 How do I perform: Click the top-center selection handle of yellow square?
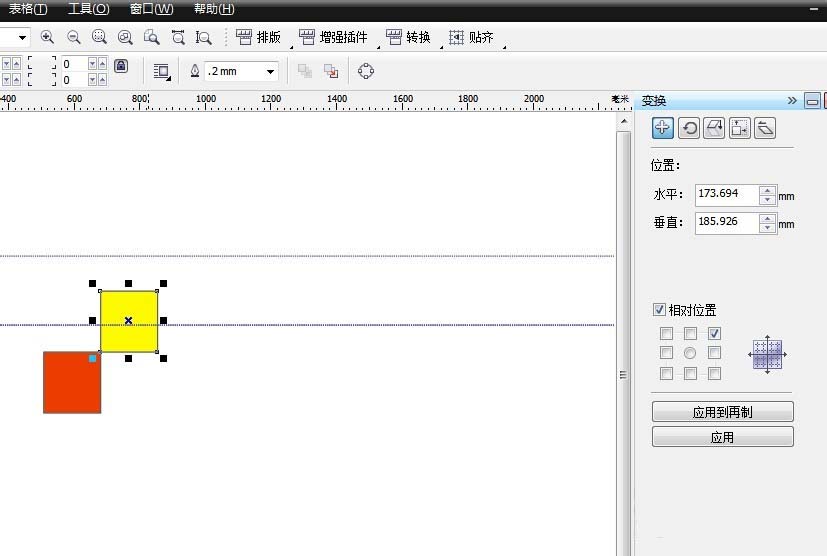pos(128,284)
